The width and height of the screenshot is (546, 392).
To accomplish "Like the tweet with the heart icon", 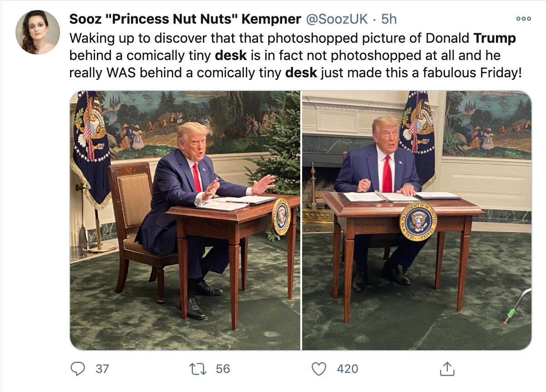I will click(x=319, y=368).
